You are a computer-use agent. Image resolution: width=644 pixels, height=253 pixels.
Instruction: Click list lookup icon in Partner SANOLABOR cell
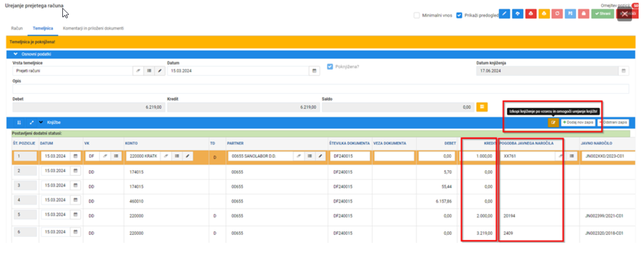(x=309, y=156)
